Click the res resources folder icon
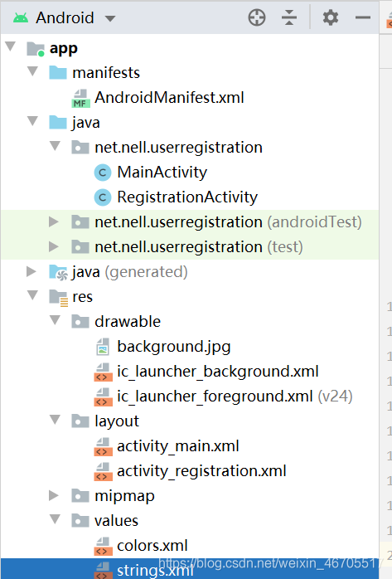The width and height of the screenshot is (392, 579). pos(59,298)
